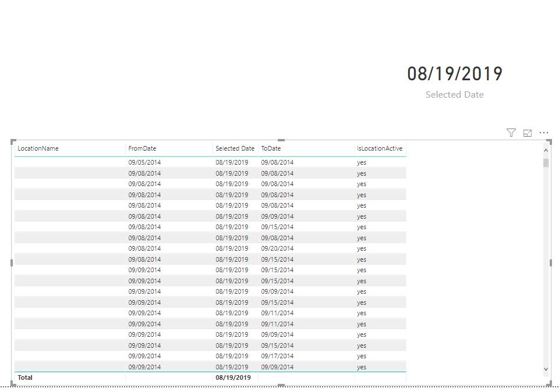The width and height of the screenshot is (559, 392).
Task: Sort by the FromDate column header
Action: pyautogui.click(x=142, y=148)
